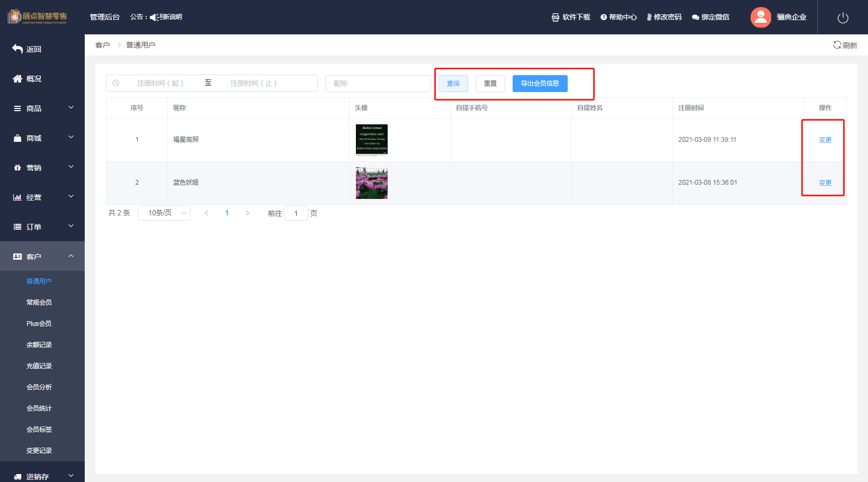The image size is (868, 482).
Task: Open Plus会员 submenu item
Action: tap(39, 323)
